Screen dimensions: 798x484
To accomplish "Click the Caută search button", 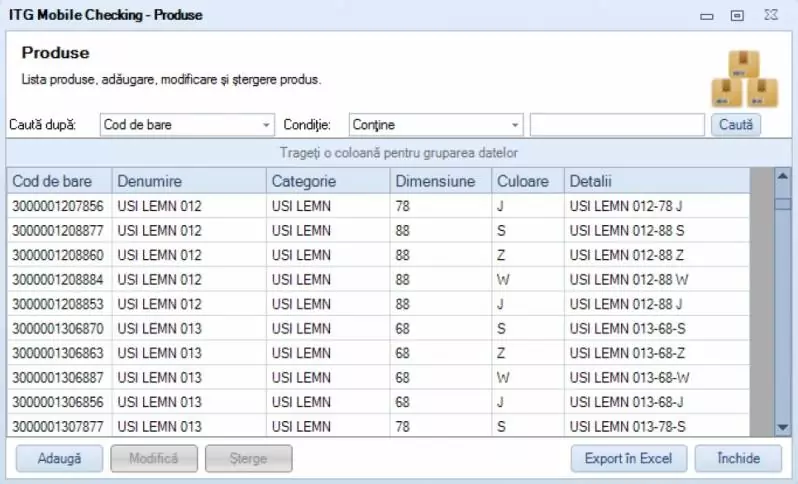I will click(735, 125).
